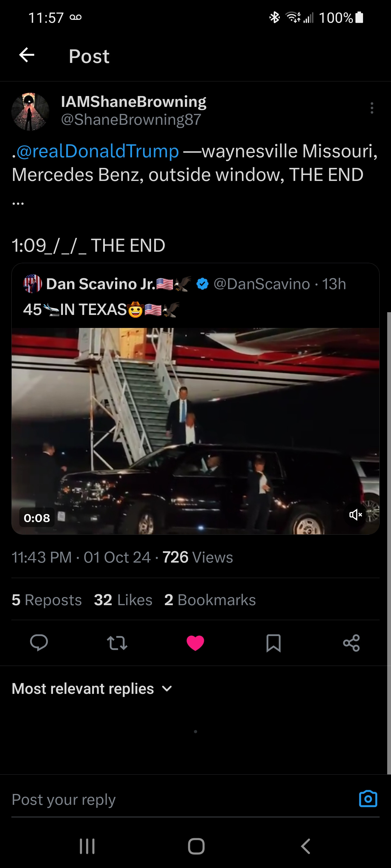Open IAMShaneBrowning profile picture

[x=30, y=111]
